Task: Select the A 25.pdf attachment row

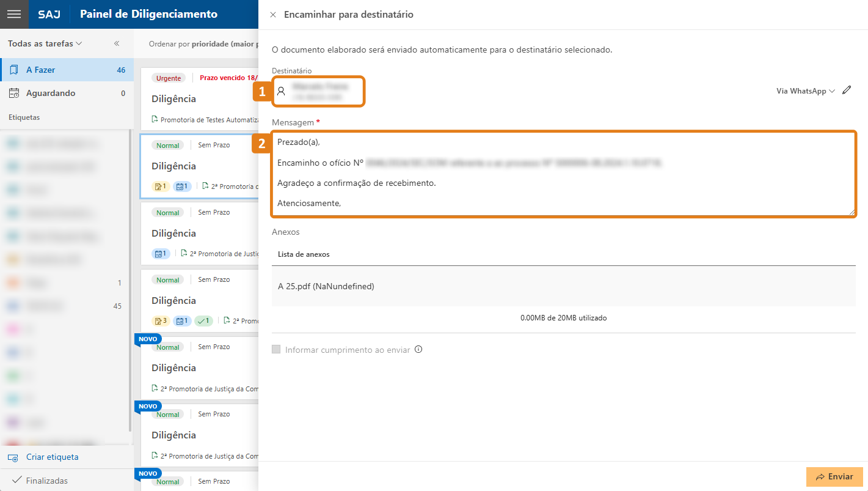Action: point(562,286)
